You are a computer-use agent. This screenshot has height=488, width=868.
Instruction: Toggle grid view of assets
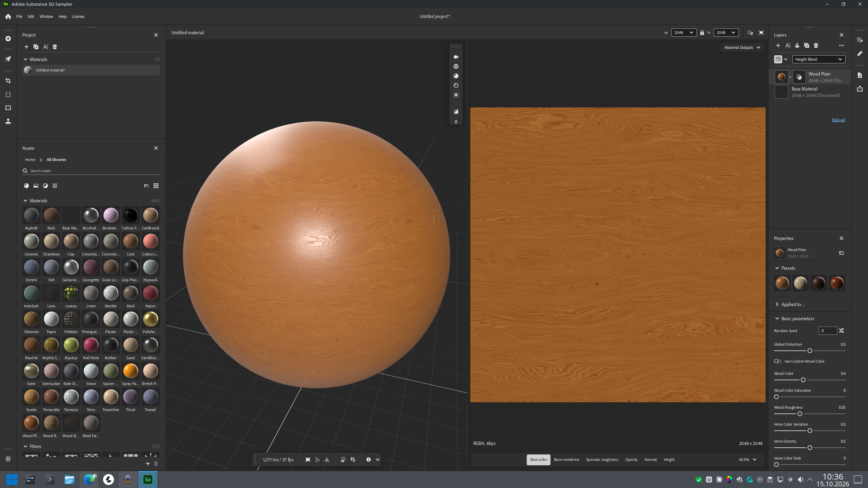click(x=156, y=186)
